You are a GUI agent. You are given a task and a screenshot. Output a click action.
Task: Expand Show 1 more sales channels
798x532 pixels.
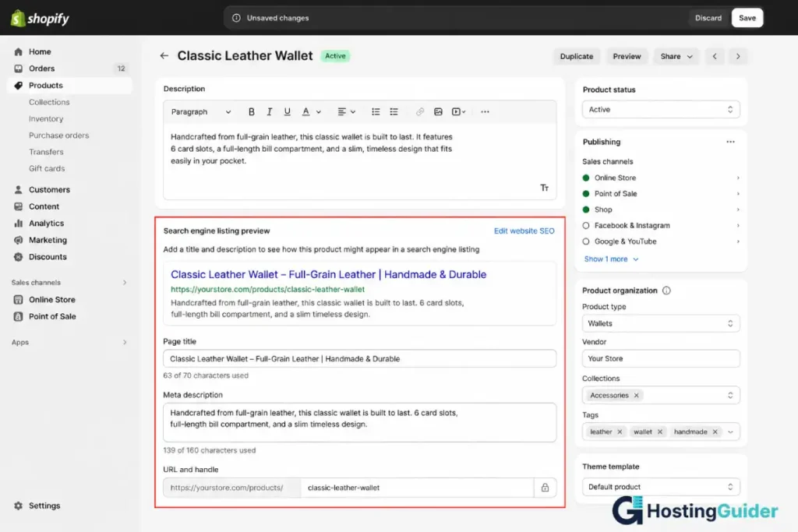[x=611, y=259]
